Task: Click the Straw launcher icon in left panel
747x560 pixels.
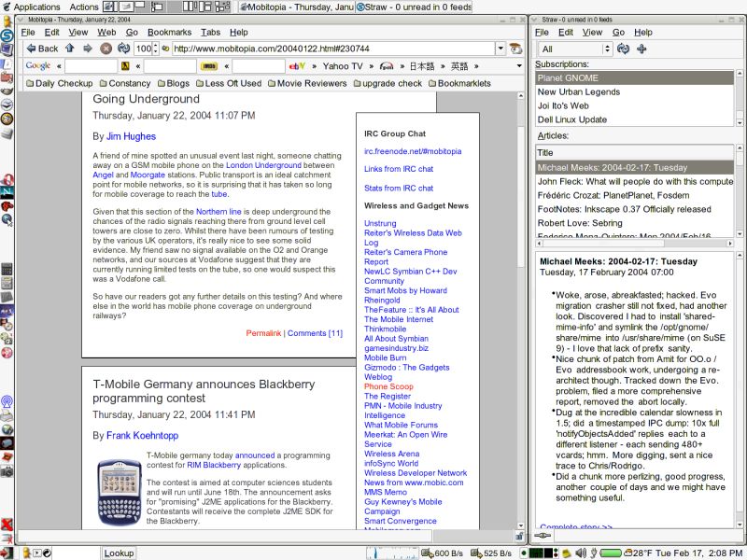Action: click(7, 35)
